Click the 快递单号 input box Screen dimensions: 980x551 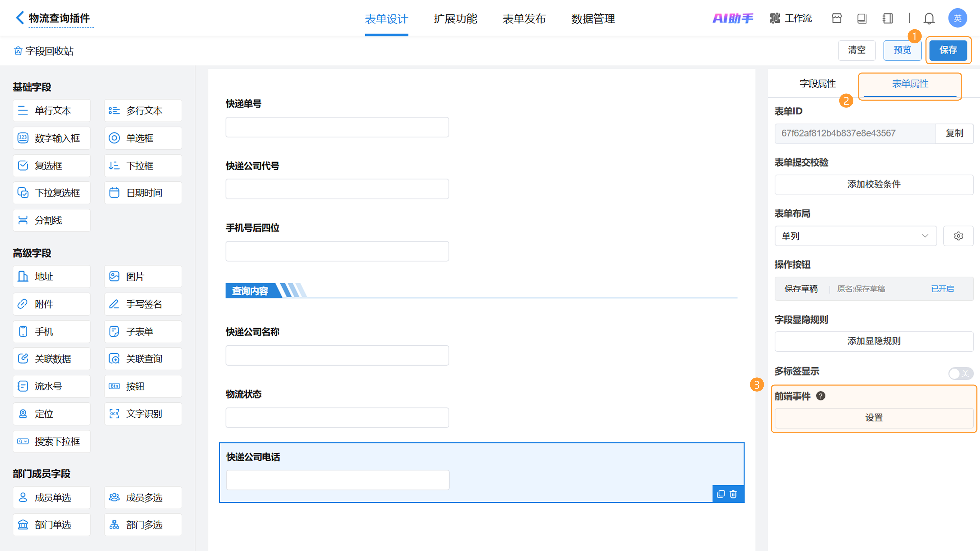337,127
